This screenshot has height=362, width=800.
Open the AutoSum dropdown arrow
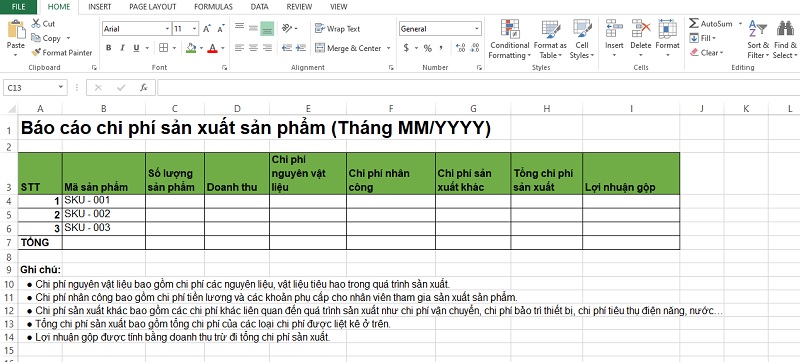[740, 23]
